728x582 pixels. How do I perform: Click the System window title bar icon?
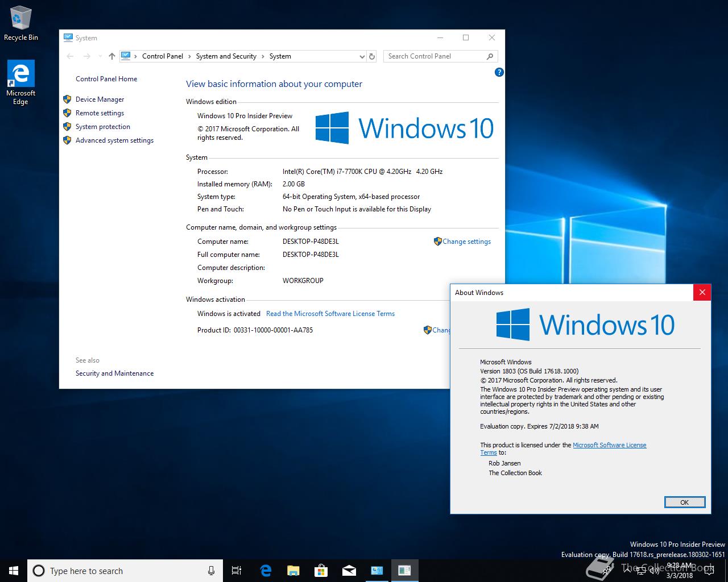click(68, 38)
